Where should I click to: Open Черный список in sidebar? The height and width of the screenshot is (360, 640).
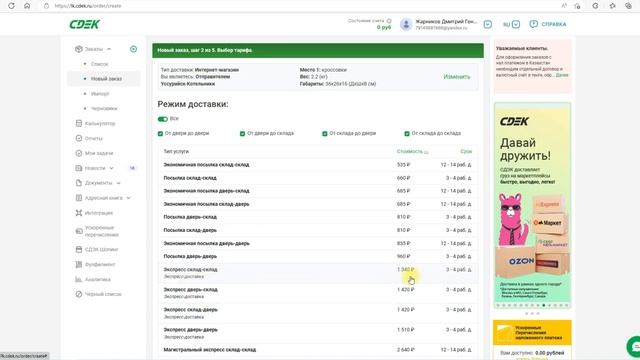pyautogui.click(x=103, y=294)
